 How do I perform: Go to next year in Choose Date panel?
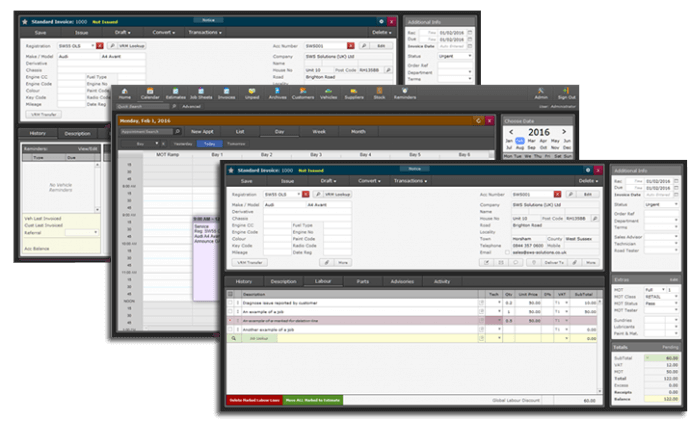click(x=564, y=132)
